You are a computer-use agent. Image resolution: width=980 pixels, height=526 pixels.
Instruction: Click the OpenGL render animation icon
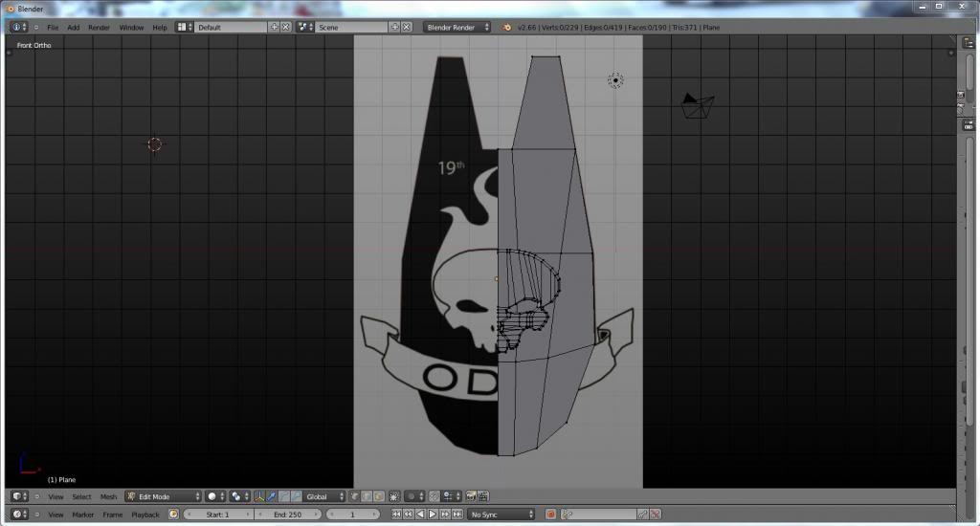pos(483,496)
